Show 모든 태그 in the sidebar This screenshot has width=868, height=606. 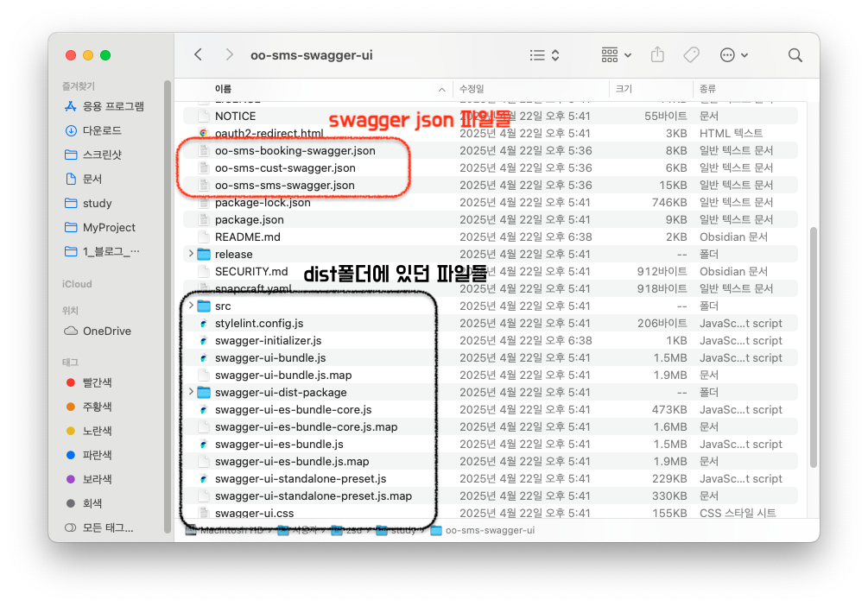tap(98, 527)
